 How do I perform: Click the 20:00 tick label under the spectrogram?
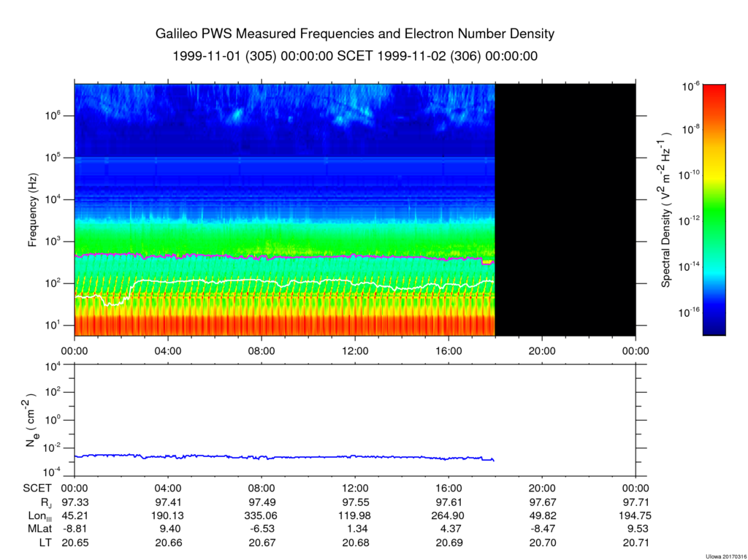tap(542, 351)
